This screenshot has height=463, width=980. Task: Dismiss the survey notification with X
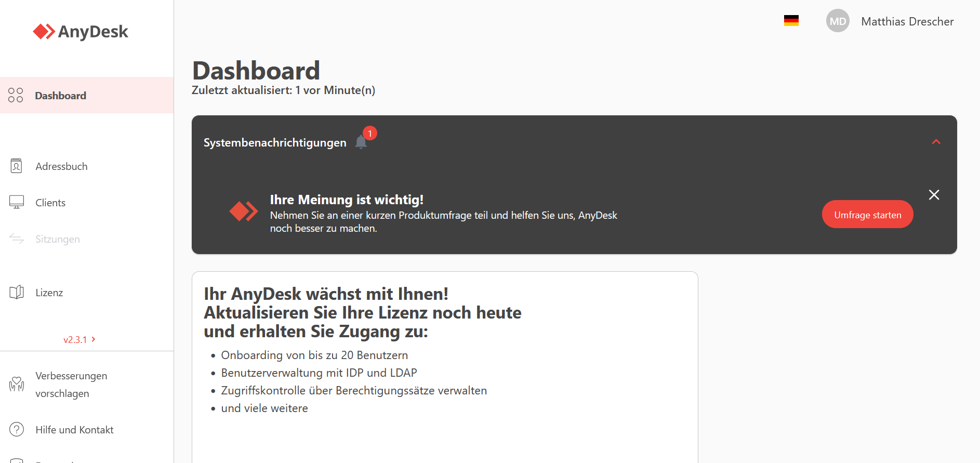tap(934, 195)
